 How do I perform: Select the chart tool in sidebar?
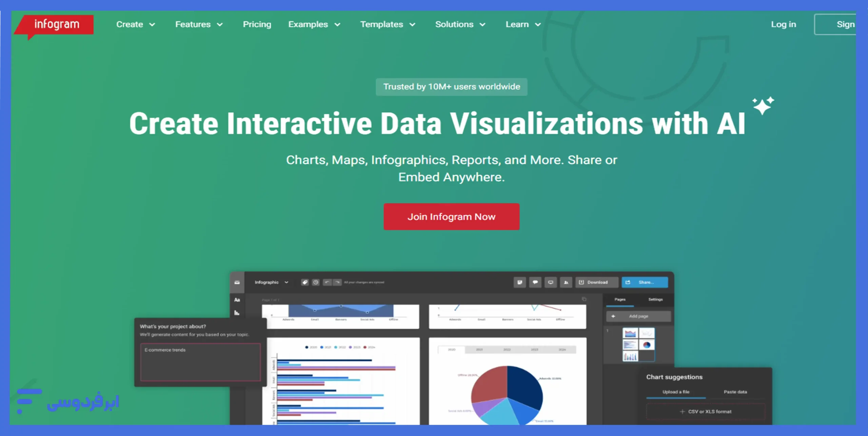pos(237,313)
